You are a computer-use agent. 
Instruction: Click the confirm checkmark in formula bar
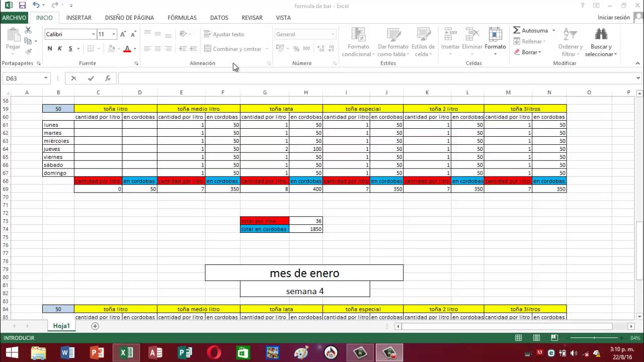(x=91, y=78)
